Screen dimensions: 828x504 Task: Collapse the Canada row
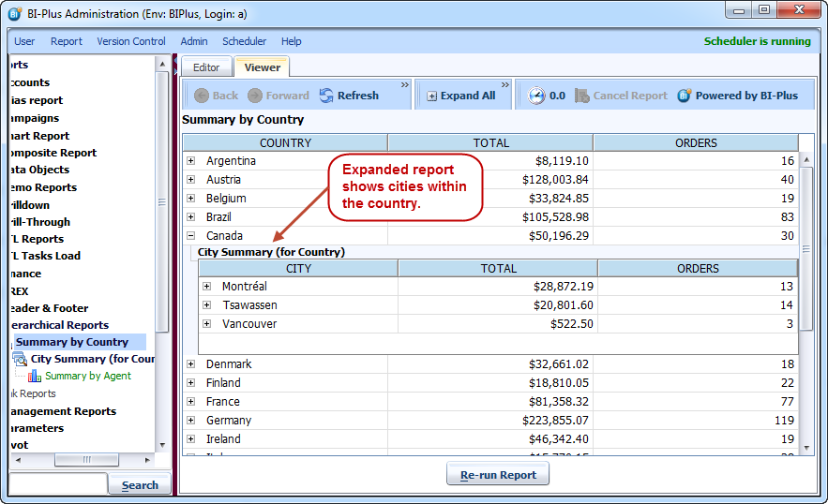(x=190, y=236)
